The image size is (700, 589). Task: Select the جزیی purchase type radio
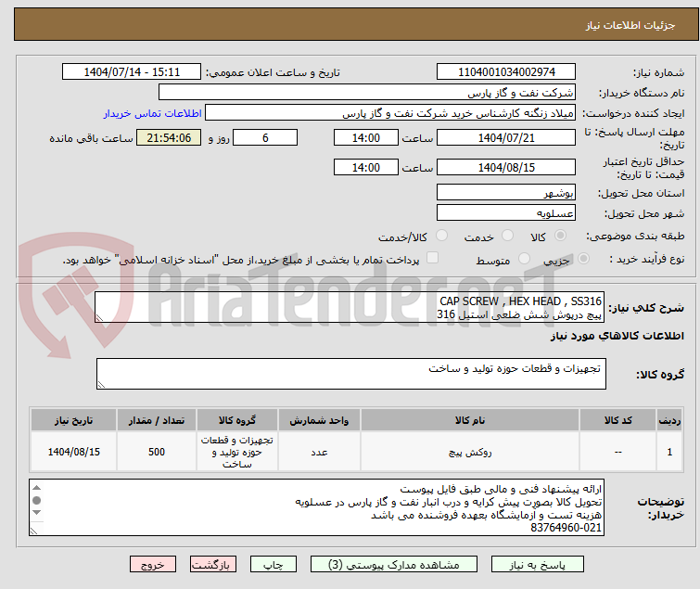pyautogui.click(x=583, y=259)
